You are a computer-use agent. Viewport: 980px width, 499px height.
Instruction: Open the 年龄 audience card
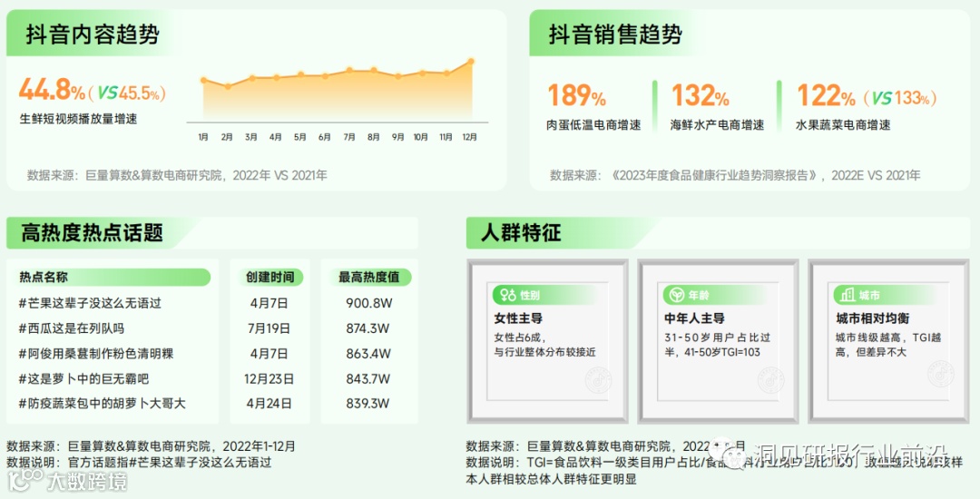(718, 342)
